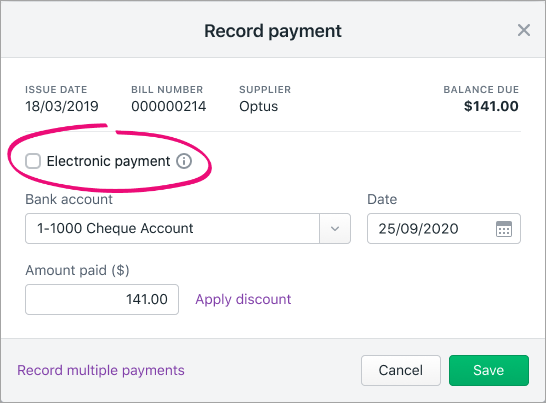The width and height of the screenshot is (546, 403).
Task: Open the Record multiple payments link
Action: (x=101, y=370)
